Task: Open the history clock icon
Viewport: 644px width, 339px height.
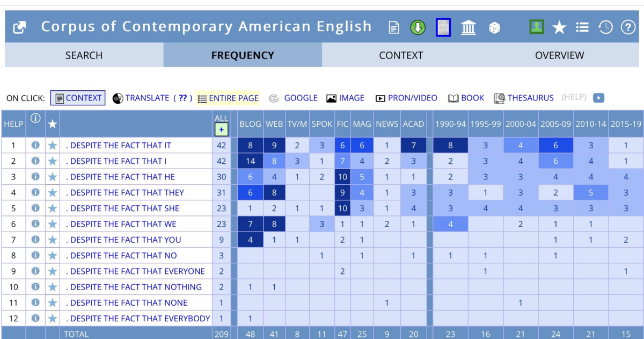Action: tap(605, 27)
